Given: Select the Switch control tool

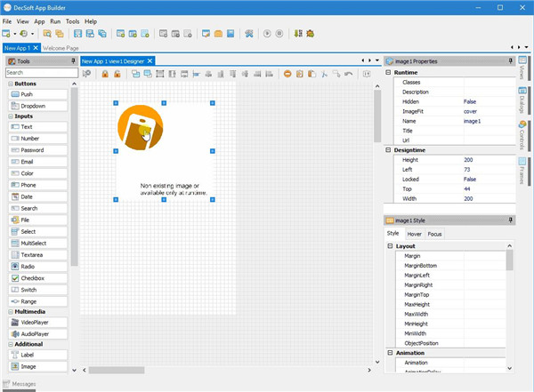Looking at the screenshot, I should pyautogui.click(x=36, y=289).
